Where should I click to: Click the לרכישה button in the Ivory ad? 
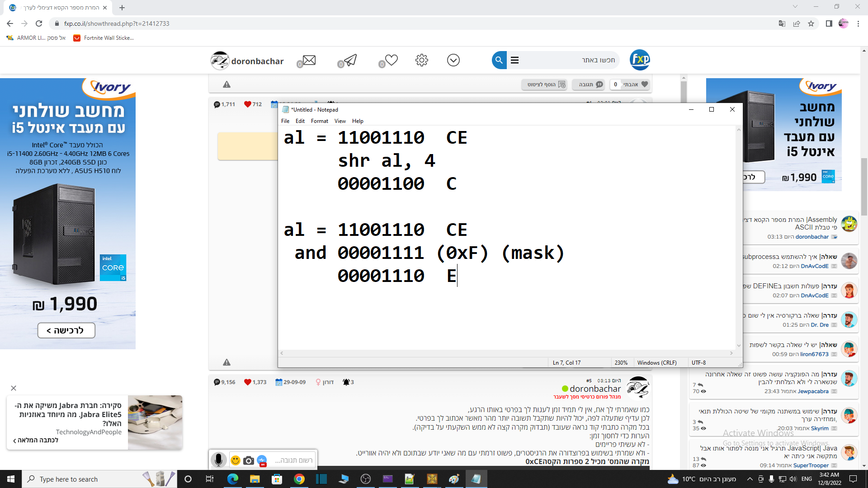67,330
